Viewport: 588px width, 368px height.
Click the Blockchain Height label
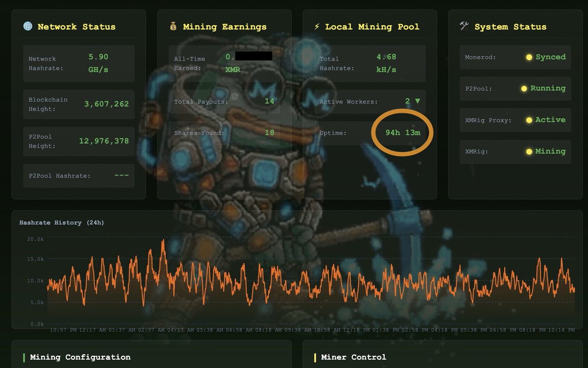tap(48, 104)
